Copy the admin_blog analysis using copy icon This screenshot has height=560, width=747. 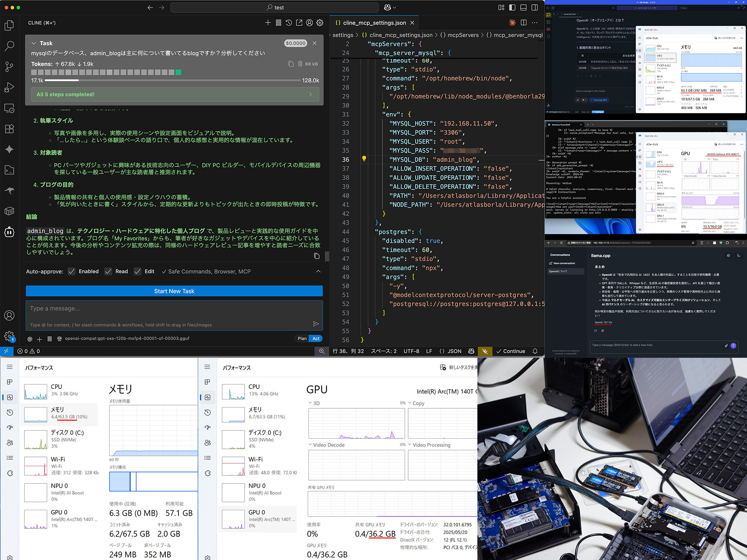pos(317,256)
